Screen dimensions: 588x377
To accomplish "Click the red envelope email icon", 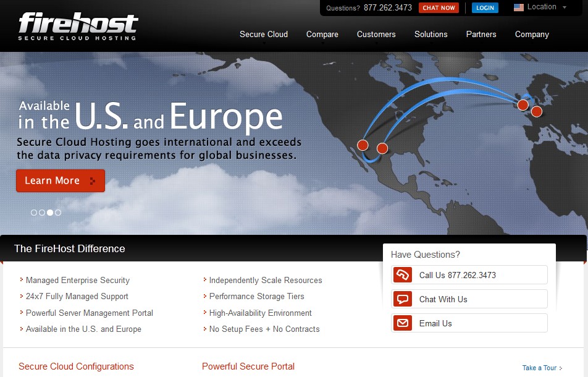I will click(x=402, y=323).
